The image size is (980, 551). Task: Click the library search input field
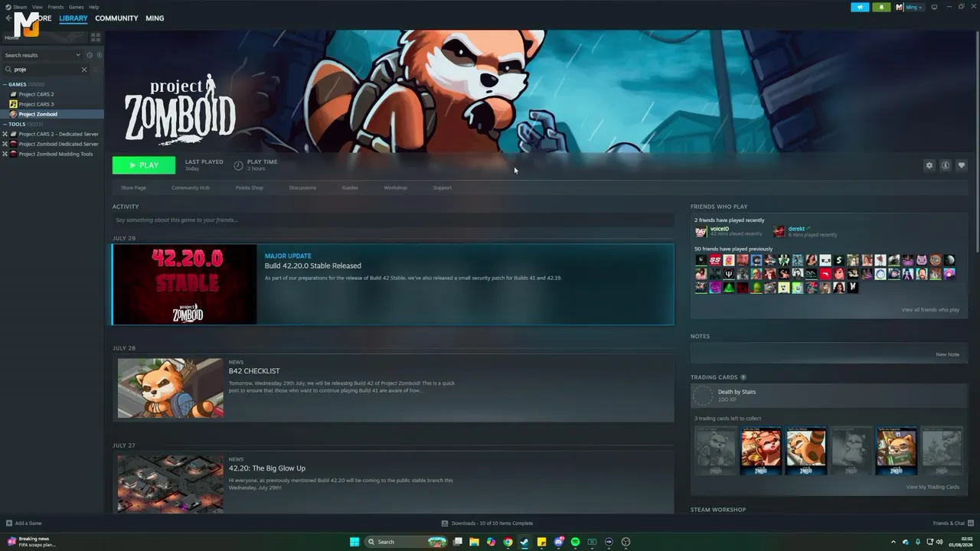coord(46,70)
